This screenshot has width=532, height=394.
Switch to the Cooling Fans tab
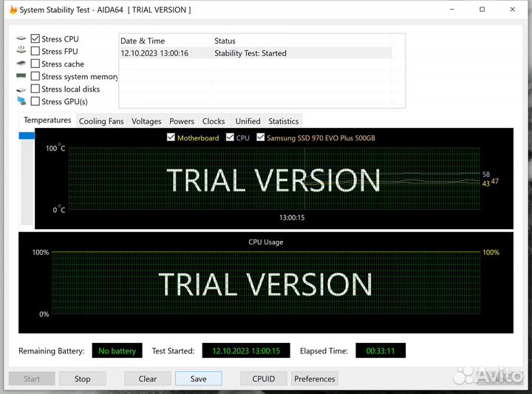point(101,121)
